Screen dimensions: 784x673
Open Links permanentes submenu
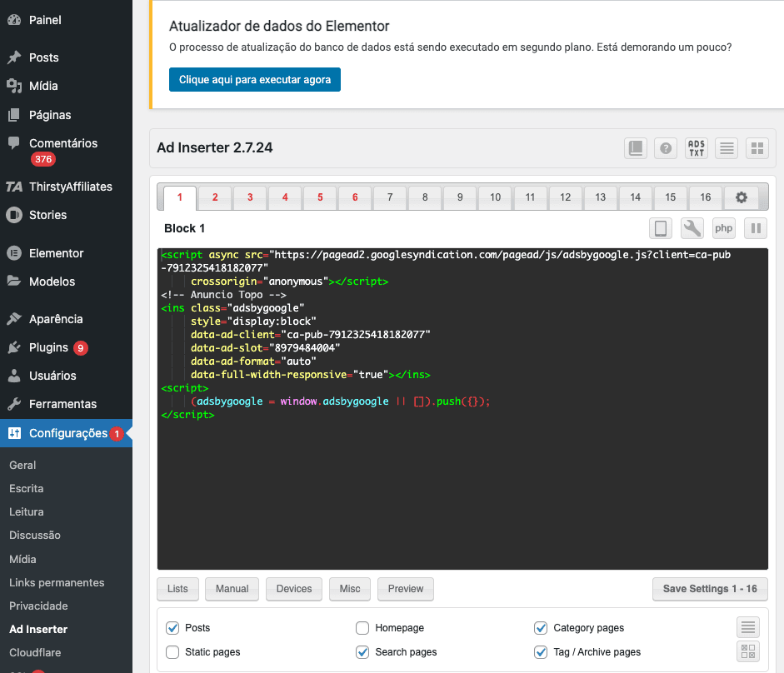(x=57, y=582)
